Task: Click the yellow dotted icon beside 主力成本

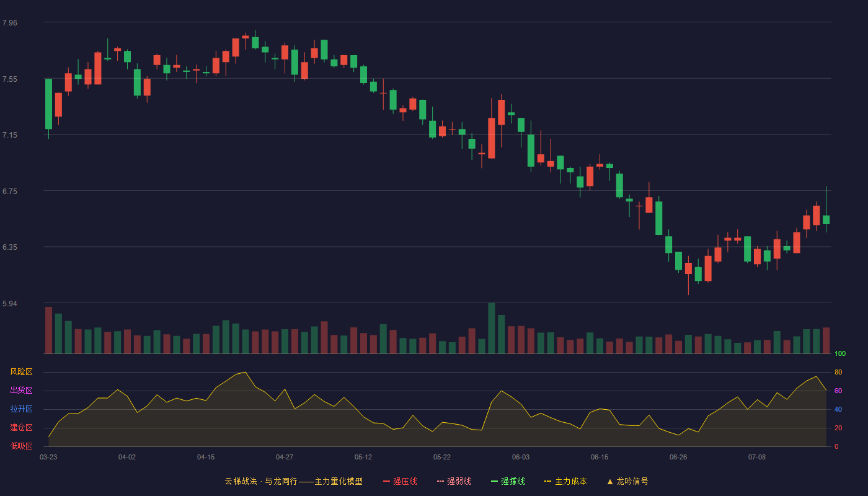Action: click(x=548, y=481)
